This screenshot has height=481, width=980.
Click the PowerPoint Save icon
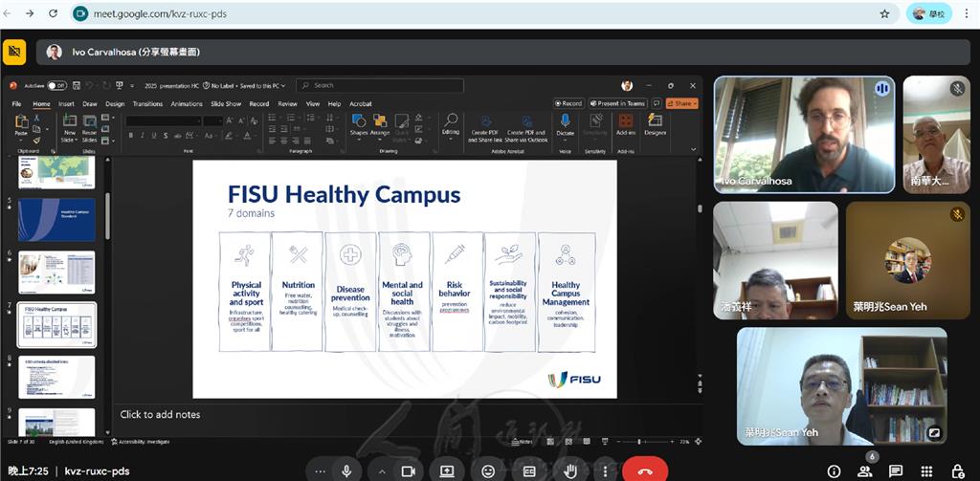pos(77,85)
